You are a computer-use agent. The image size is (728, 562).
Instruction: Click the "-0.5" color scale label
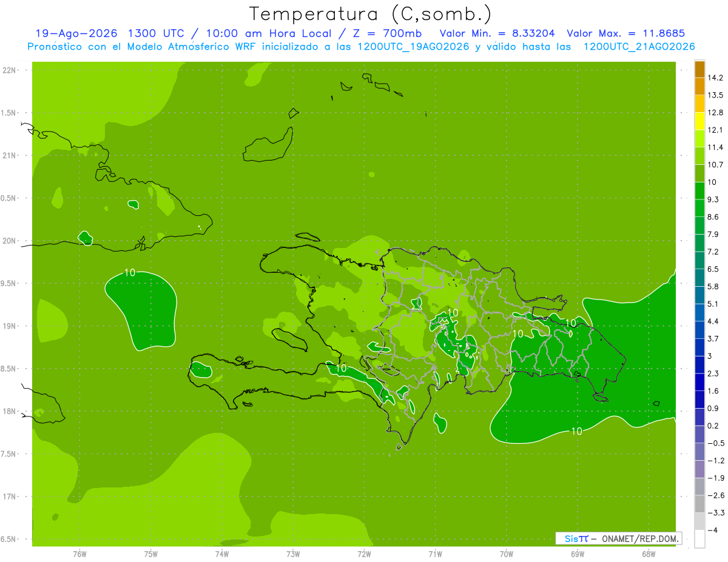pyautogui.click(x=715, y=443)
